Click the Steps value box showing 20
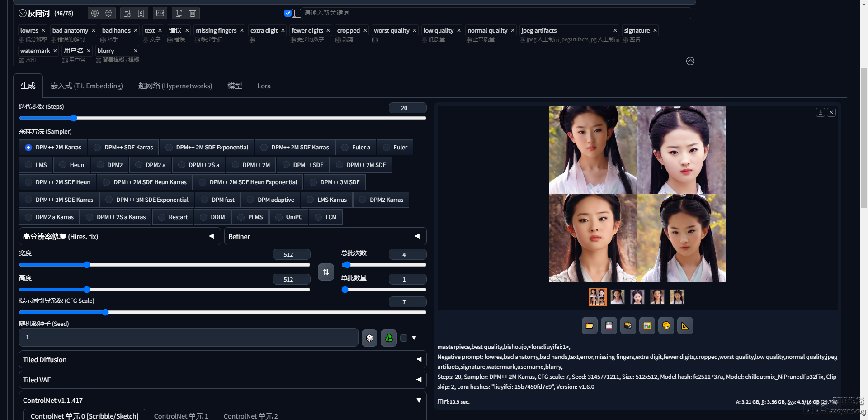The image size is (868, 420). [x=408, y=108]
